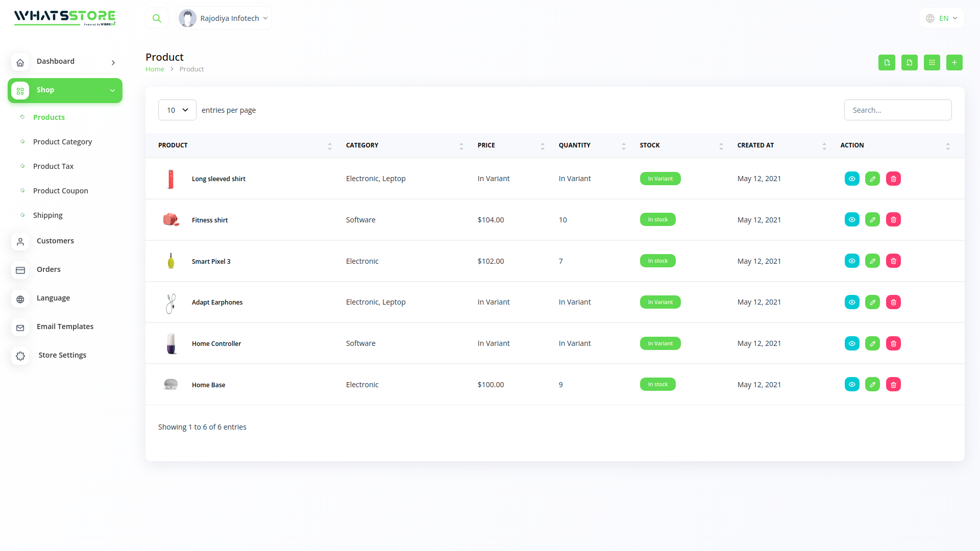
Task: Click the Home breadcrumb link
Action: point(155,69)
